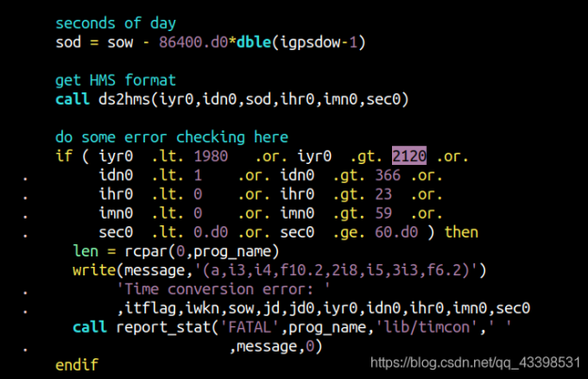Click the 'FATAL' string argument
This screenshot has height=379, width=588.
tap(248, 327)
